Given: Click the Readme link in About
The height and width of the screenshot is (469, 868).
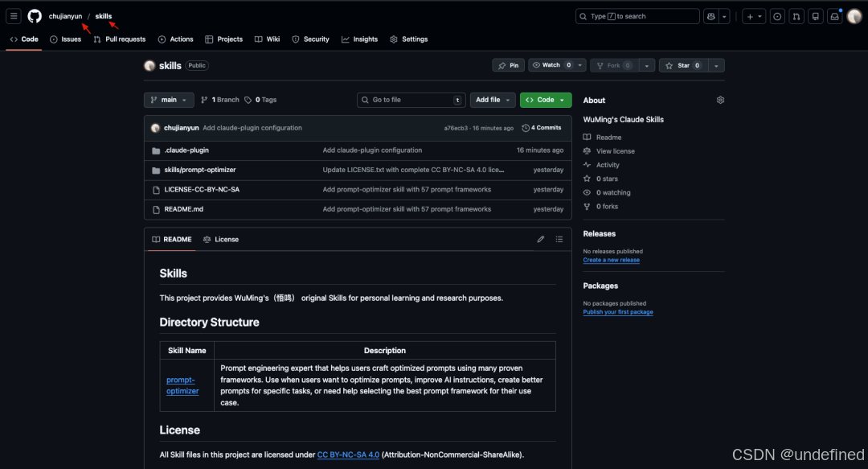Looking at the screenshot, I should click(602, 138).
